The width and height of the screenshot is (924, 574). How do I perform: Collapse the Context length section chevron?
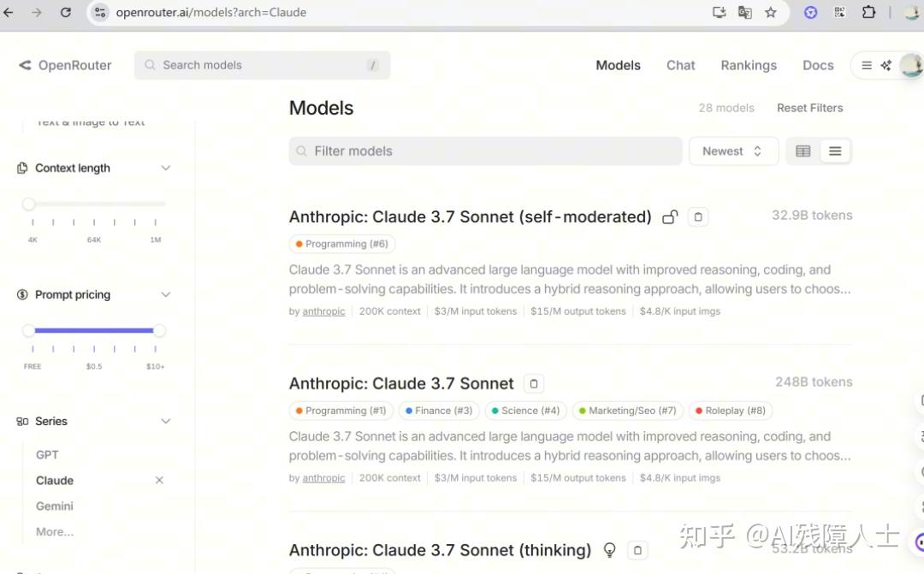(x=166, y=168)
